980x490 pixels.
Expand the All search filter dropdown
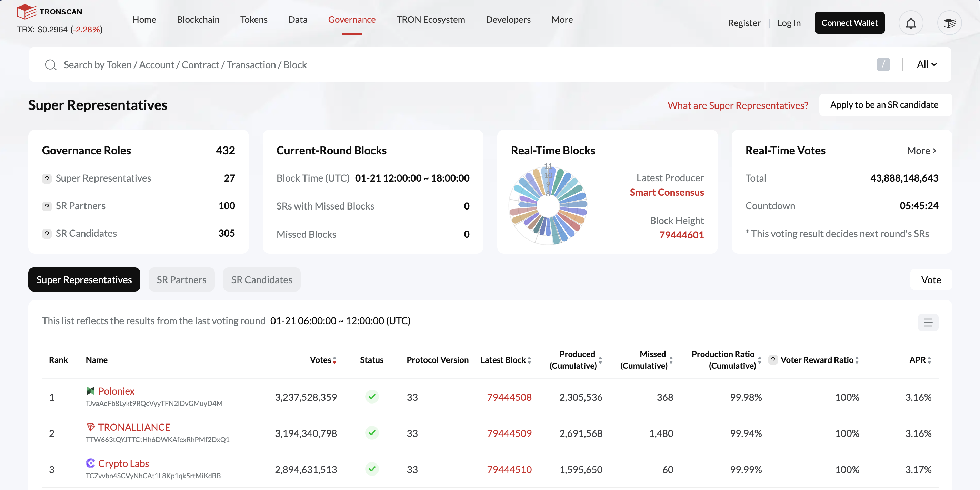(926, 64)
